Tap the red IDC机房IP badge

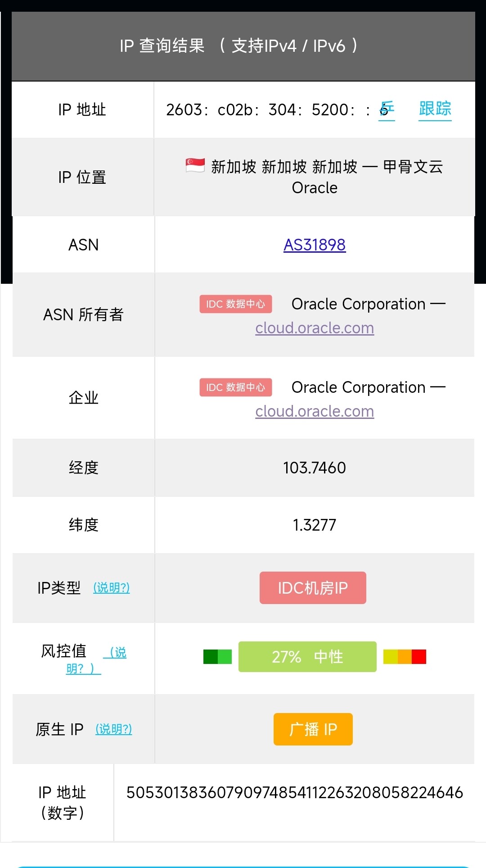point(313,588)
